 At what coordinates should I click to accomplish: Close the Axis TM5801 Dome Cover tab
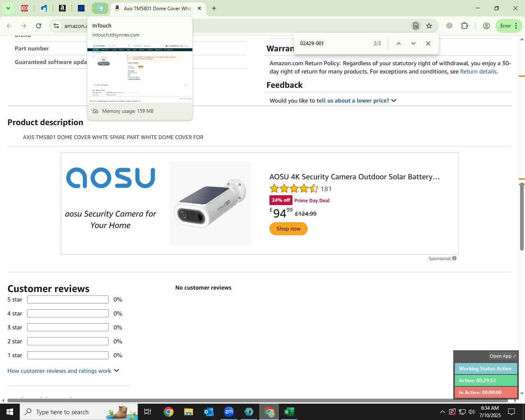tap(199, 8)
